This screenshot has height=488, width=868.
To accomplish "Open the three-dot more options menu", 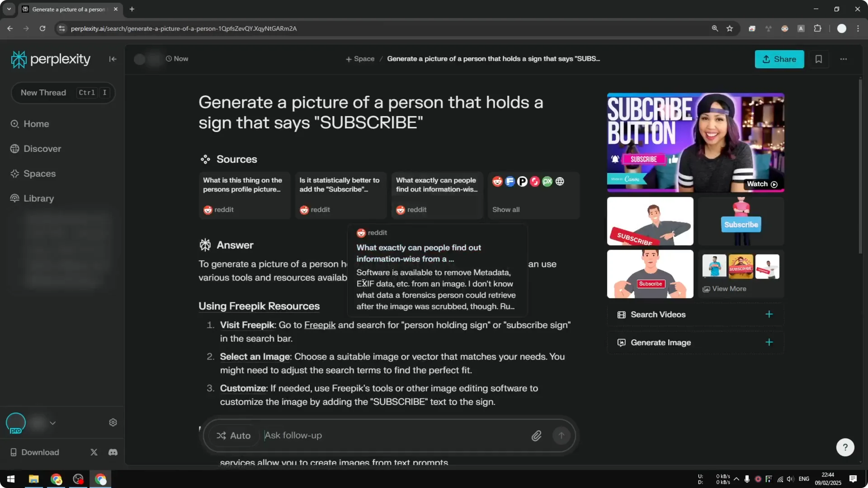I will point(844,59).
